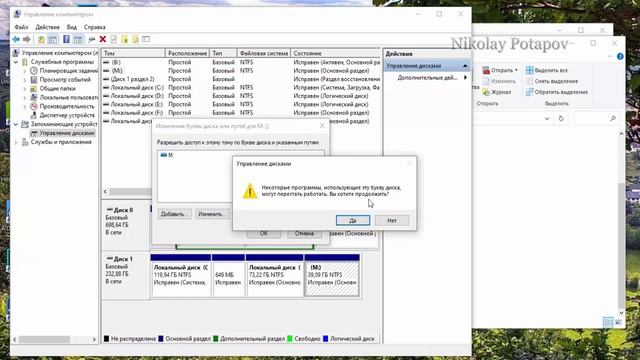
Task: Open the Вид menu
Action: point(71,27)
